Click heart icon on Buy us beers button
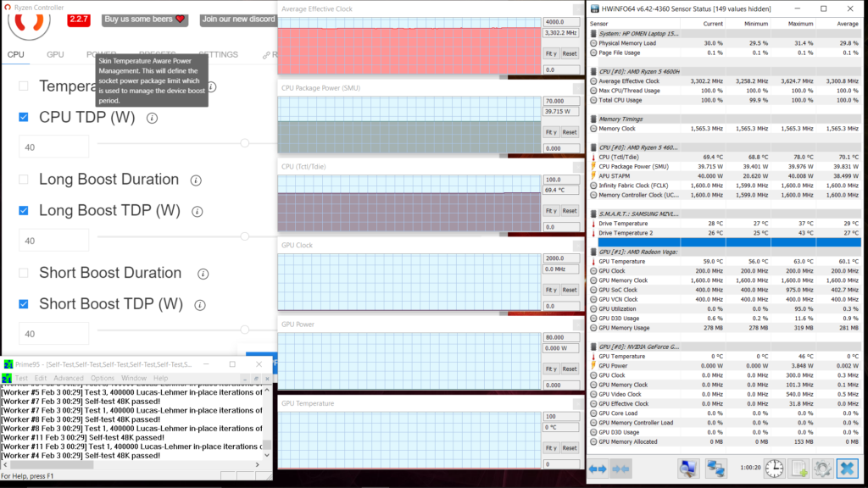 coord(180,19)
